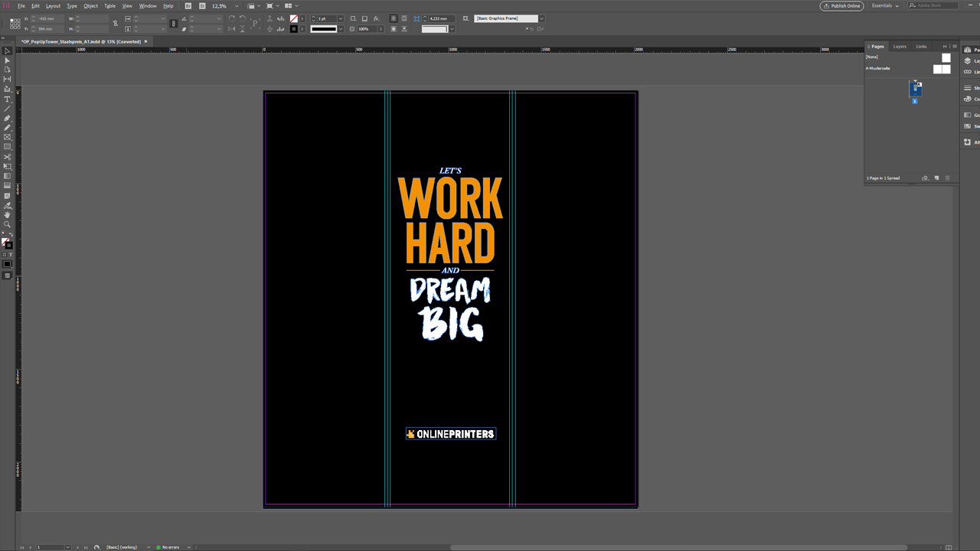Image resolution: width=980 pixels, height=551 pixels.
Task: Expand the Basic Graphics Frame object style dropdown
Action: pos(541,18)
